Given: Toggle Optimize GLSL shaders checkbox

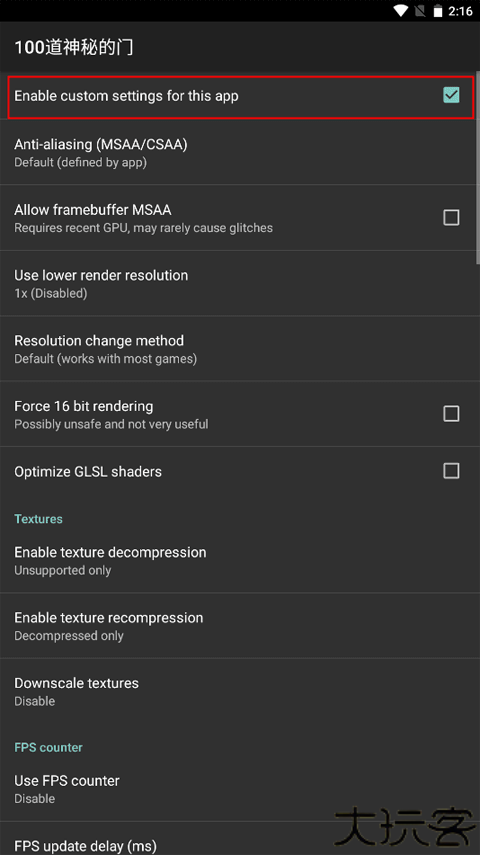Looking at the screenshot, I should [x=451, y=471].
